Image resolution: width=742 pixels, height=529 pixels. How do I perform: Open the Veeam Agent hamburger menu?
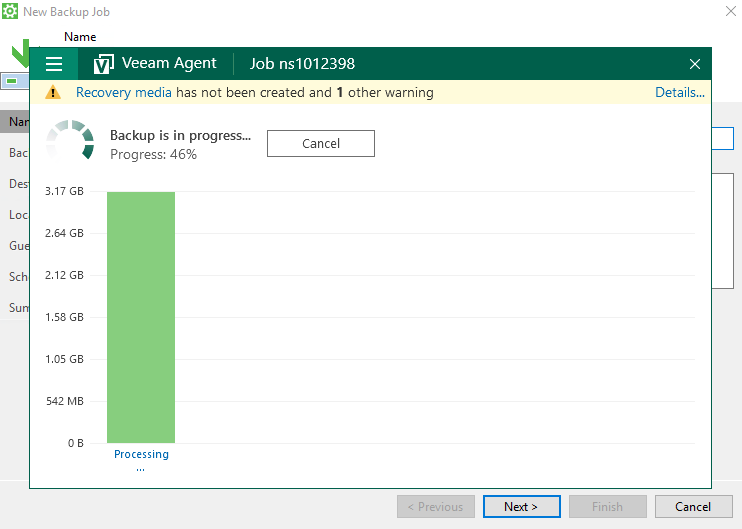click(x=54, y=64)
